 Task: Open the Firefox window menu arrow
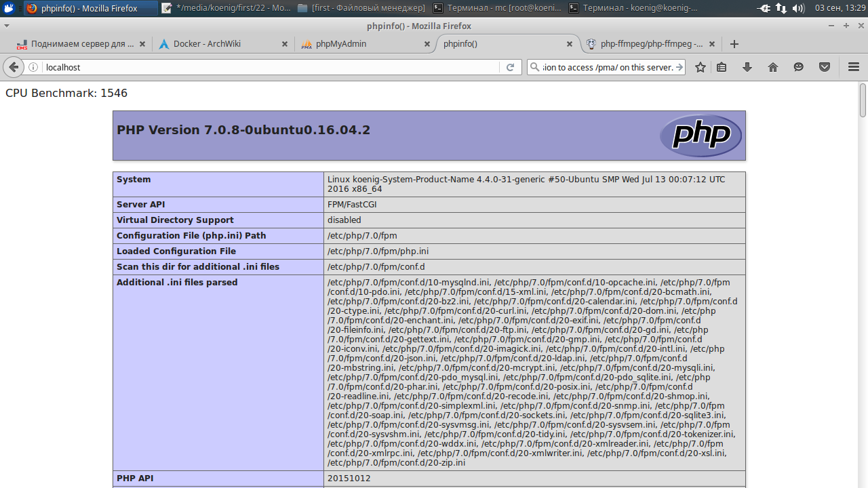[7, 26]
